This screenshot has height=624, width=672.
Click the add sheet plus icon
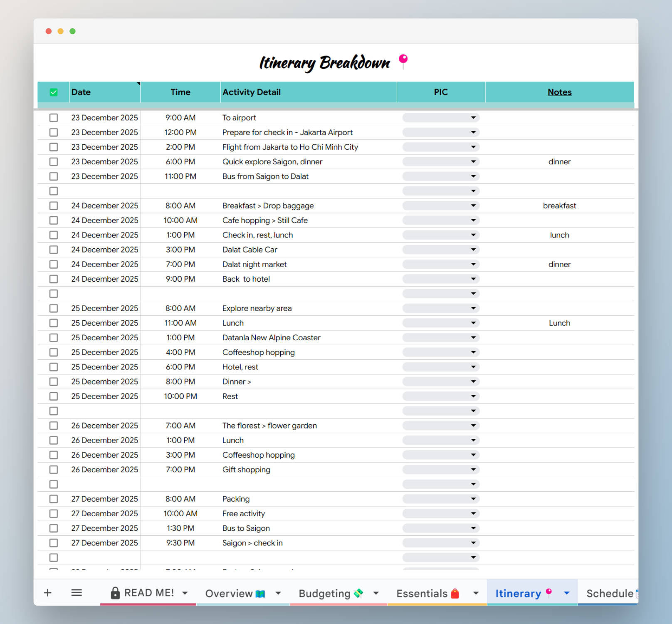[48, 593]
